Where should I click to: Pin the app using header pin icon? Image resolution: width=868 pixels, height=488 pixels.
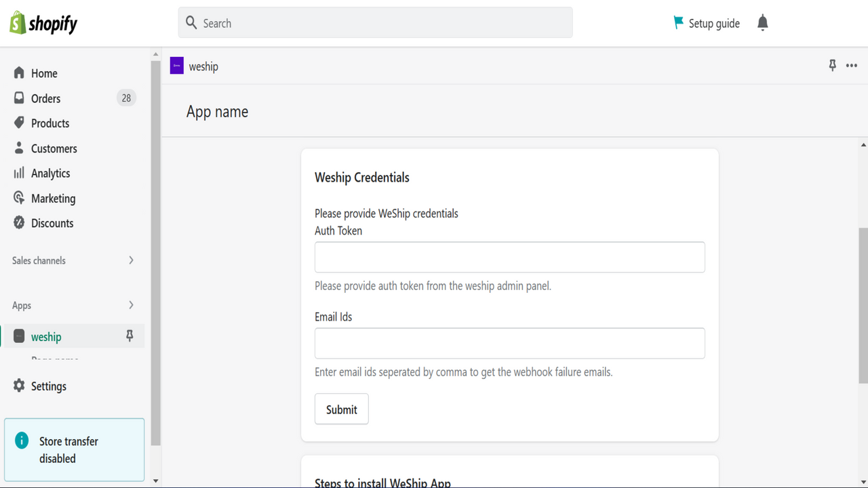pyautogui.click(x=832, y=65)
